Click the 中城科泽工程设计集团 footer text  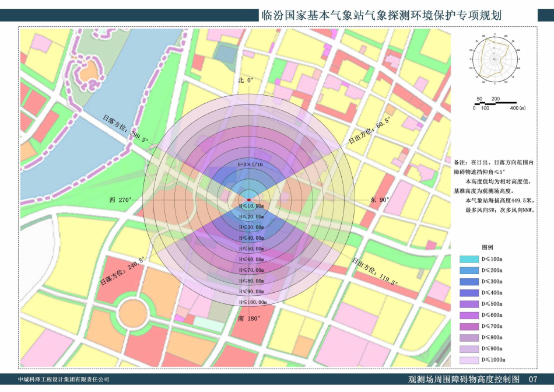(x=64, y=380)
